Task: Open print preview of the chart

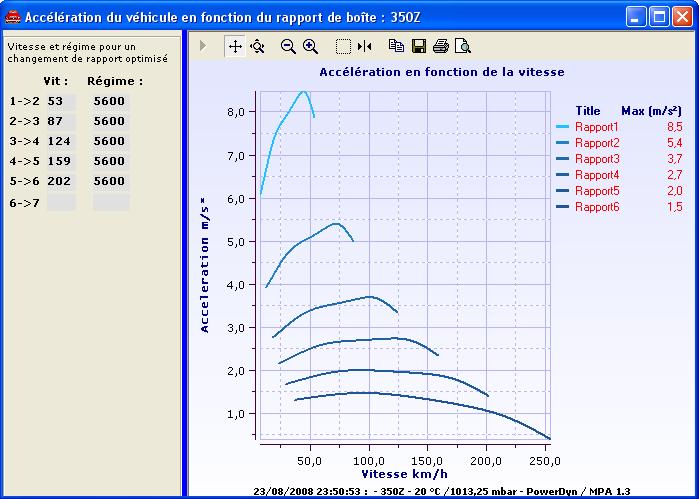Action: tap(462, 46)
